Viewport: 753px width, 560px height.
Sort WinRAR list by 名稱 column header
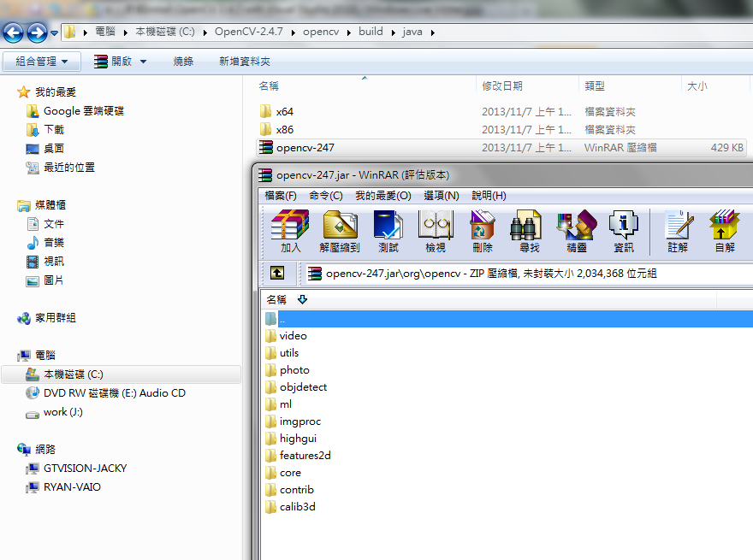[x=276, y=300]
